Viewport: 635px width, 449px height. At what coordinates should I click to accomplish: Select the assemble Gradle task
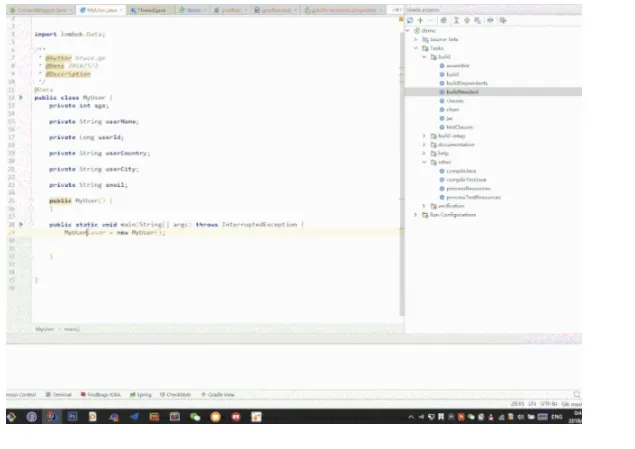[x=458, y=66]
